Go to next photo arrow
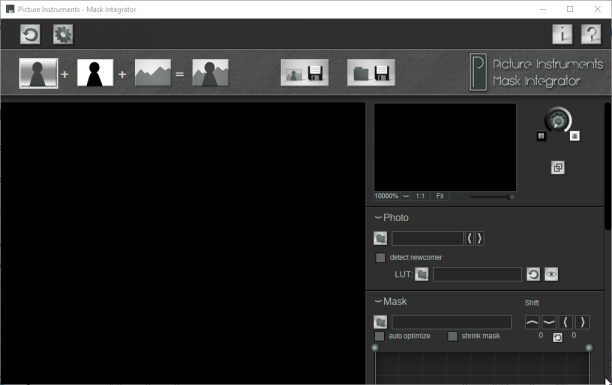 pos(480,238)
